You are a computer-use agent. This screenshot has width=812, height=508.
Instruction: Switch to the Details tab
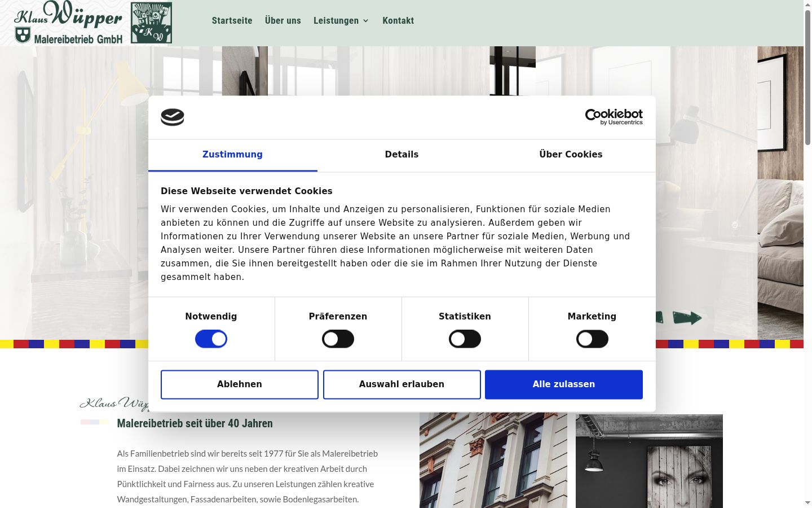401,155
